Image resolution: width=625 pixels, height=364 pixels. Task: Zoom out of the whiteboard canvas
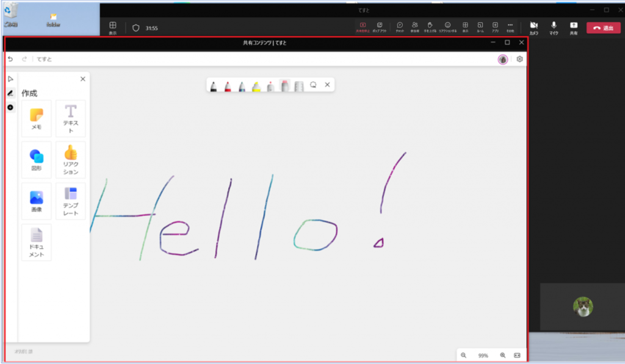tap(464, 355)
